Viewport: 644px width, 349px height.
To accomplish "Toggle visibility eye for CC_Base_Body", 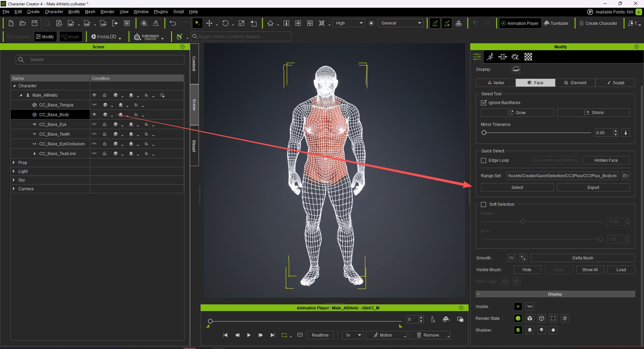I will click(x=94, y=115).
